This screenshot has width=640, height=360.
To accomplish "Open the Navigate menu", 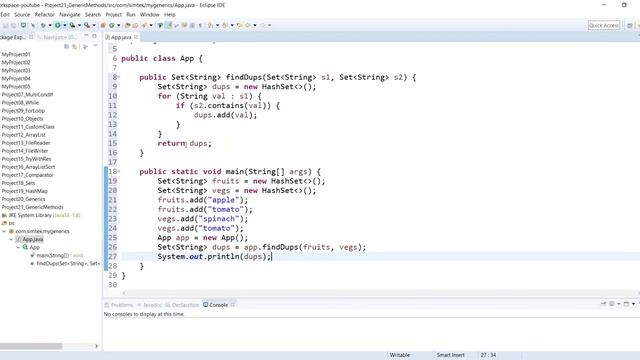I will point(70,14).
